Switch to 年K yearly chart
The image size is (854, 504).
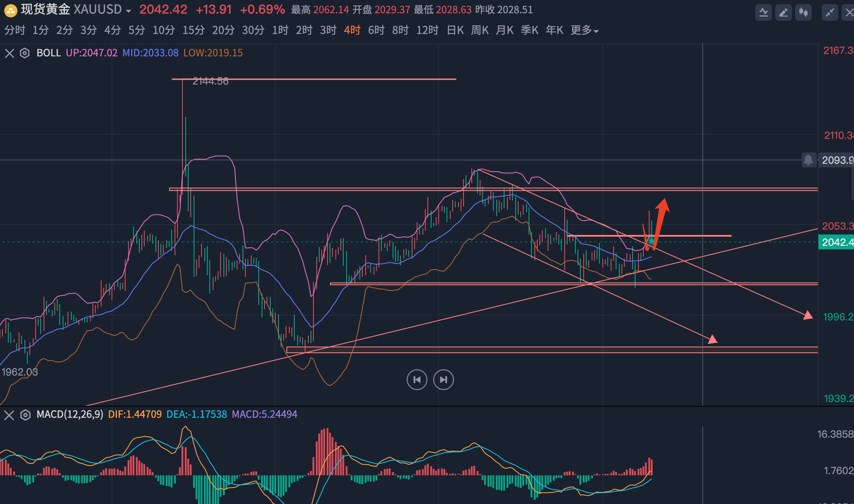coord(555,30)
